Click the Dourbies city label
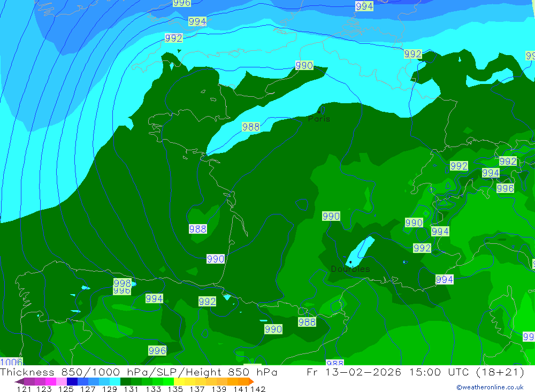 click(350, 269)
